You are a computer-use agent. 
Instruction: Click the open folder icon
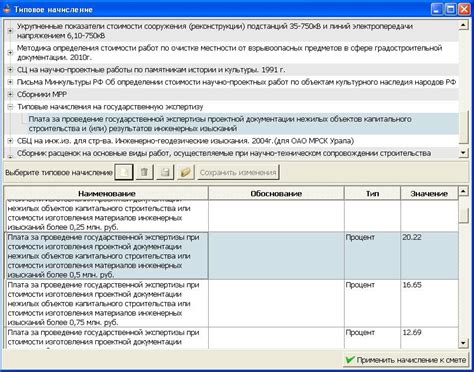point(185,172)
